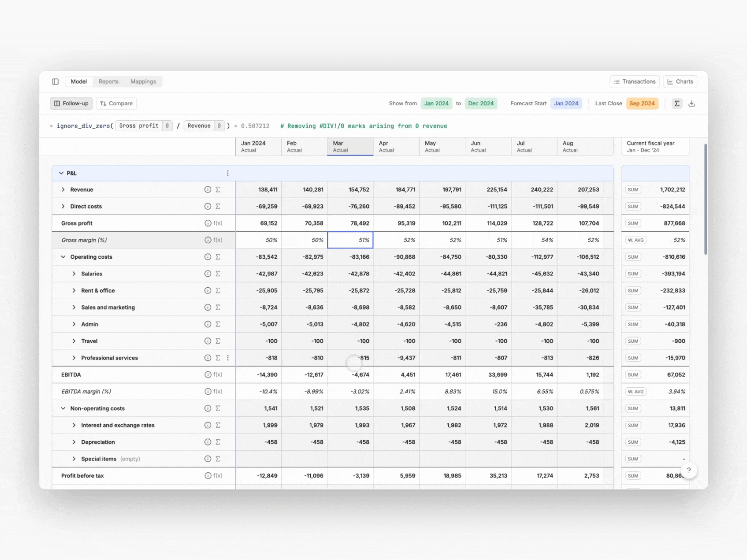Click the info icon on EBITDA margin row
Screen dimensions: 747x560
tap(208, 391)
